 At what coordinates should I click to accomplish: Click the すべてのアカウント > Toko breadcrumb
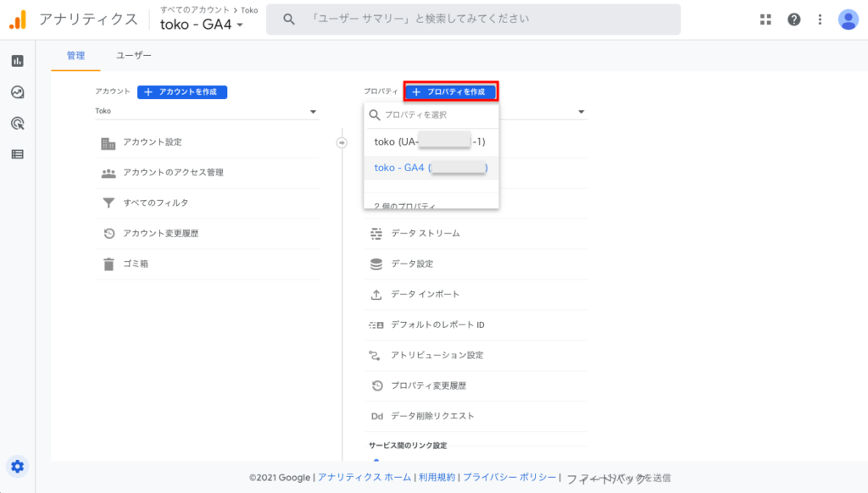(209, 10)
